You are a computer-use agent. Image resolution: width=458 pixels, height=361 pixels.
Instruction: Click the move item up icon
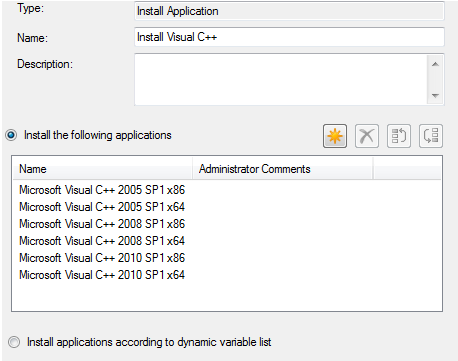[x=399, y=136]
